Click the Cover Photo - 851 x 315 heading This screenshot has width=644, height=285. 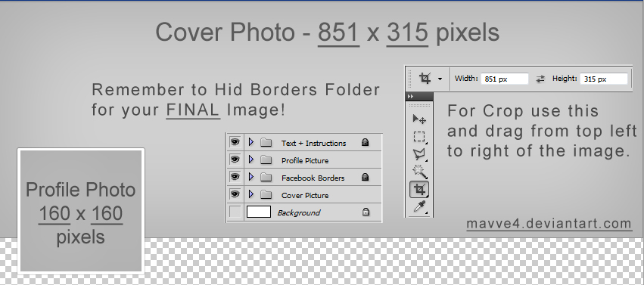click(328, 32)
